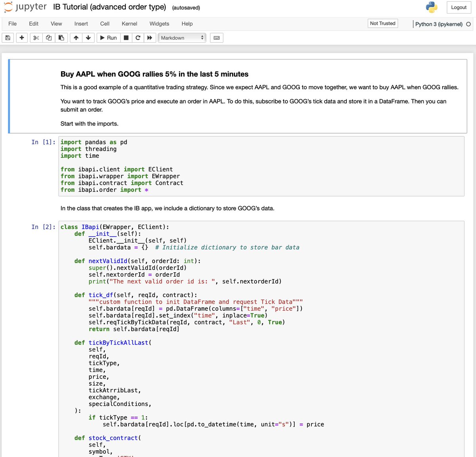476x457 pixels.
Task: Click the 'Start with the imports.' line
Action: 90,124
